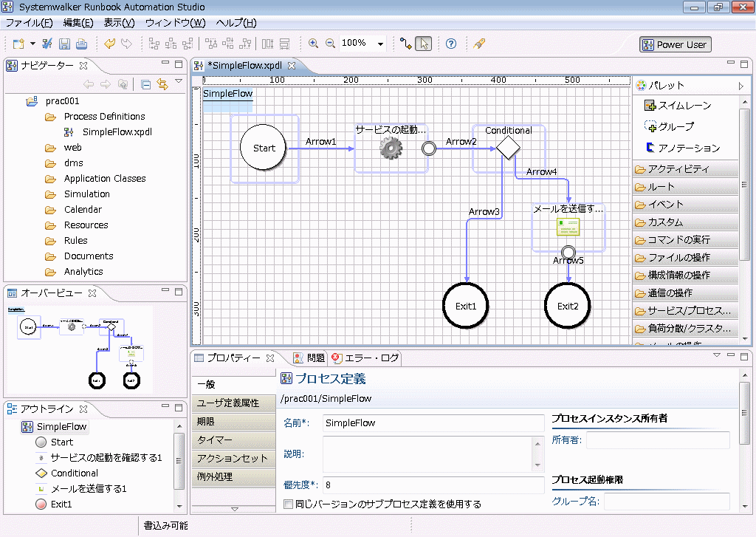Click the 優先度 input field

pyautogui.click(x=433, y=485)
